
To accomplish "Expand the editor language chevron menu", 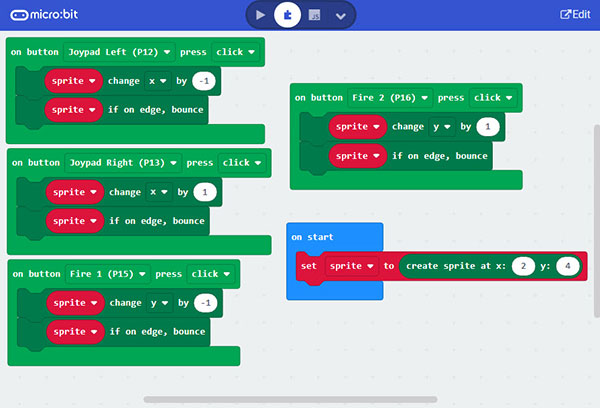I will pos(341,15).
